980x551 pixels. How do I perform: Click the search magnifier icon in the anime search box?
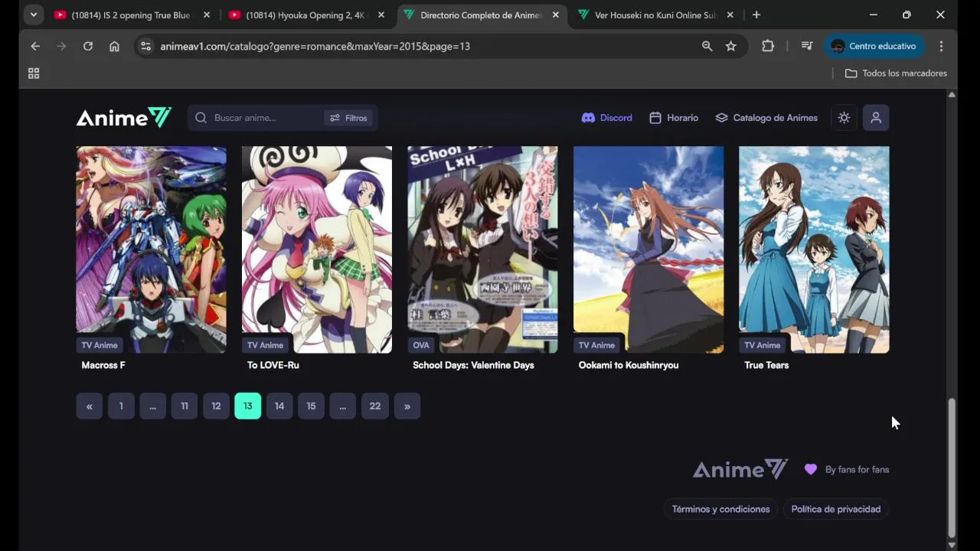(x=201, y=118)
